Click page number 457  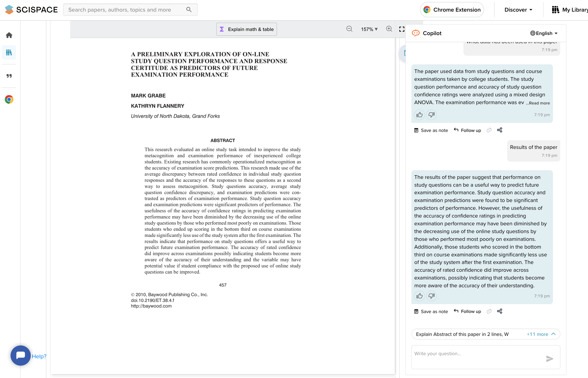click(x=223, y=285)
